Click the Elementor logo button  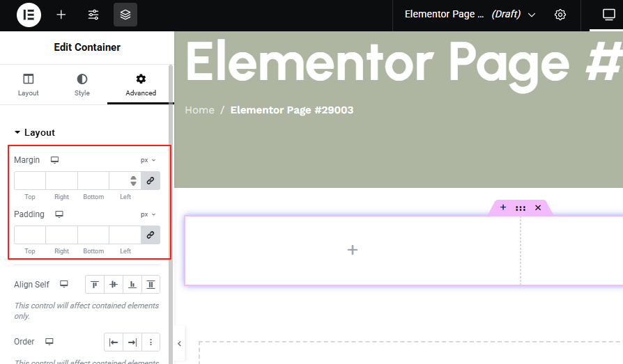click(29, 15)
